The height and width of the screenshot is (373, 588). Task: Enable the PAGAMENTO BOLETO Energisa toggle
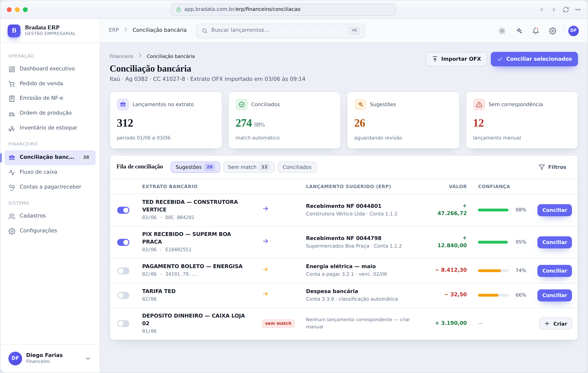[x=123, y=271]
